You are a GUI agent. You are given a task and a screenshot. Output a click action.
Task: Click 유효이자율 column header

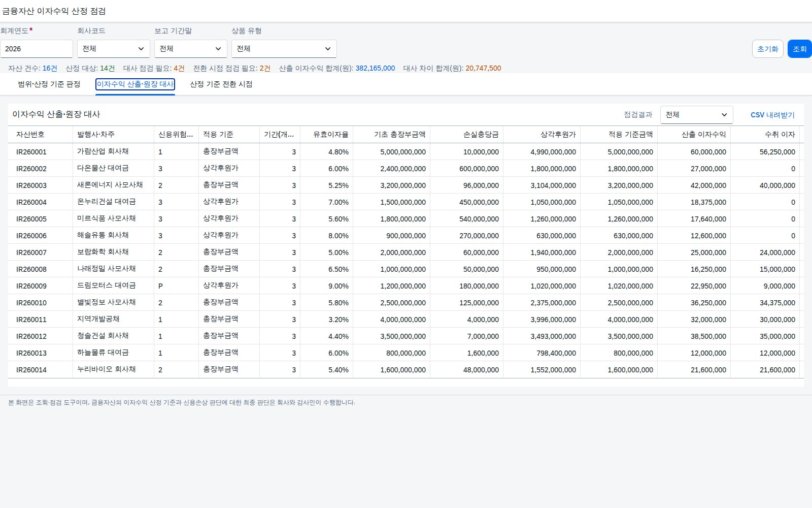point(327,135)
